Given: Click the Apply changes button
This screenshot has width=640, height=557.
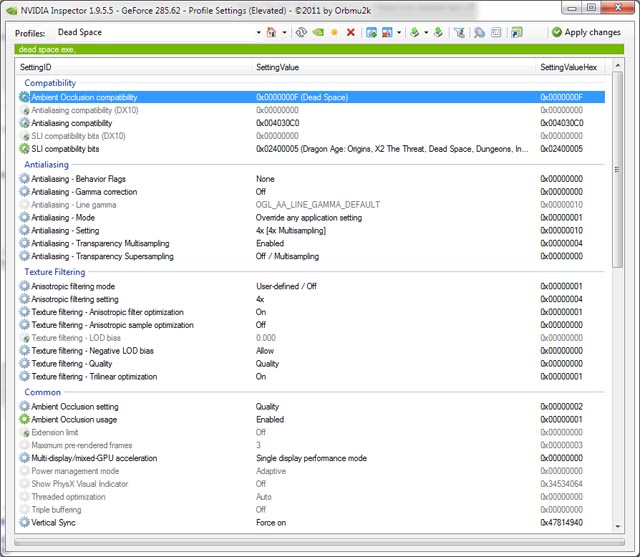Looking at the screenshot, I should [x=586, y=32].
